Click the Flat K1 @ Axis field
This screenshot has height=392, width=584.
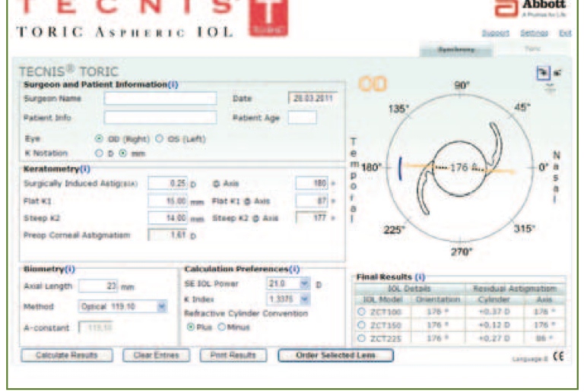click(x=312, y=201)
